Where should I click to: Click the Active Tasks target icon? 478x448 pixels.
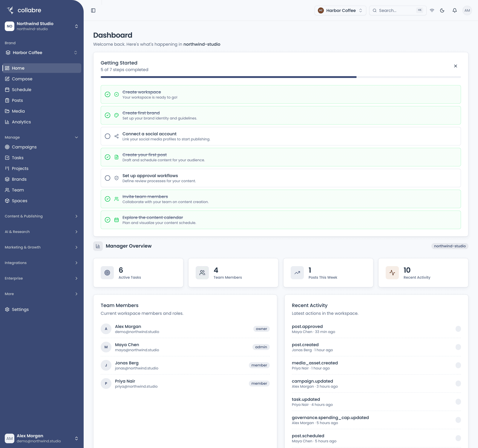pyautogui.click(x=107, y=273)
